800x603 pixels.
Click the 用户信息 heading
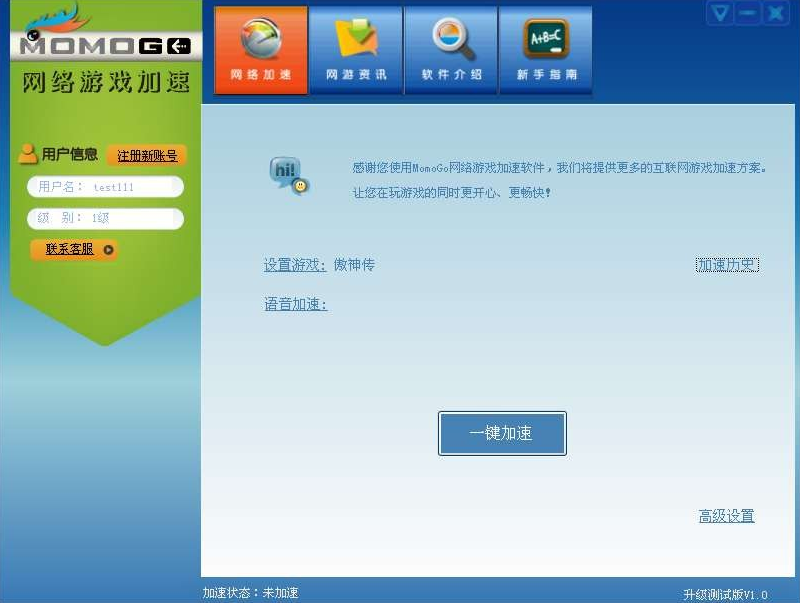click(x=69, y=154)
